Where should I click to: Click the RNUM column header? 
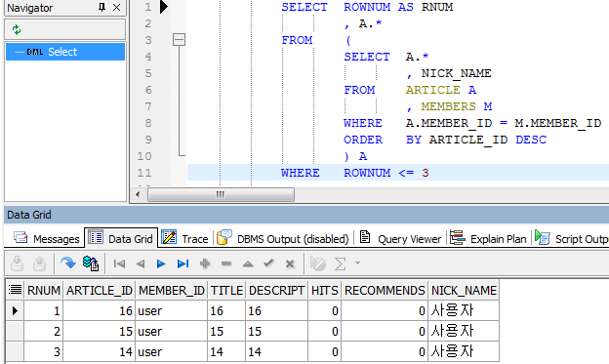[44, 290]
